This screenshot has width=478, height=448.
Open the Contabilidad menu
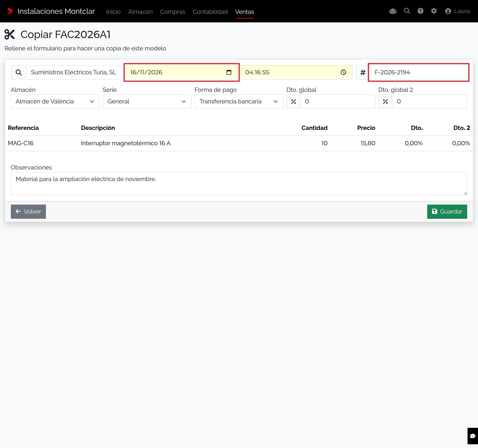click(210, 12)
